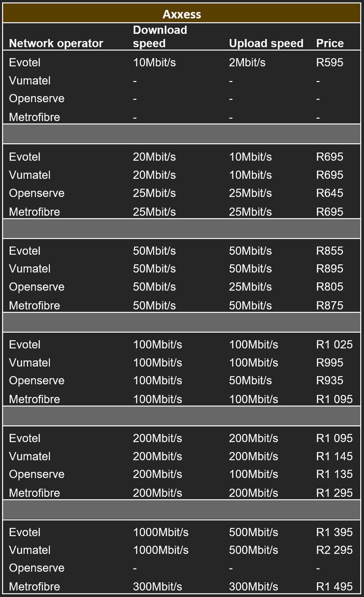The image size is (364, 597).
Task: Select the R1 135 Openserve price
Action: pos(334,474)
